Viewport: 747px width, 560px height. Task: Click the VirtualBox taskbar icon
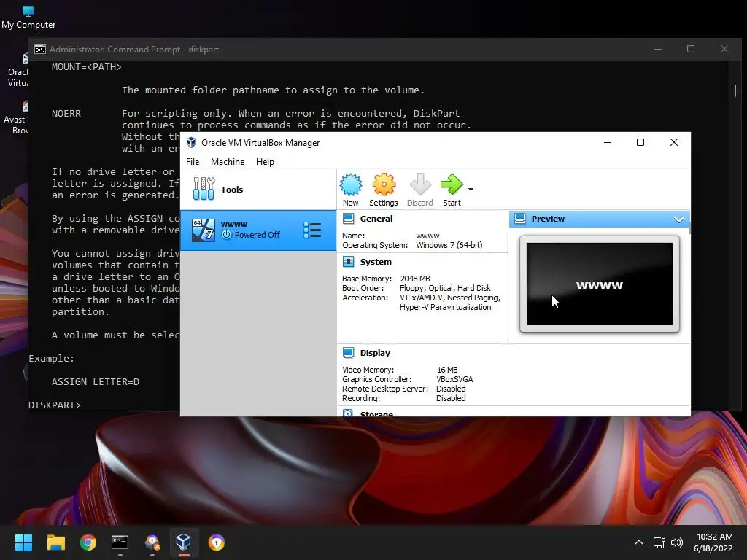tap(184, 542)
